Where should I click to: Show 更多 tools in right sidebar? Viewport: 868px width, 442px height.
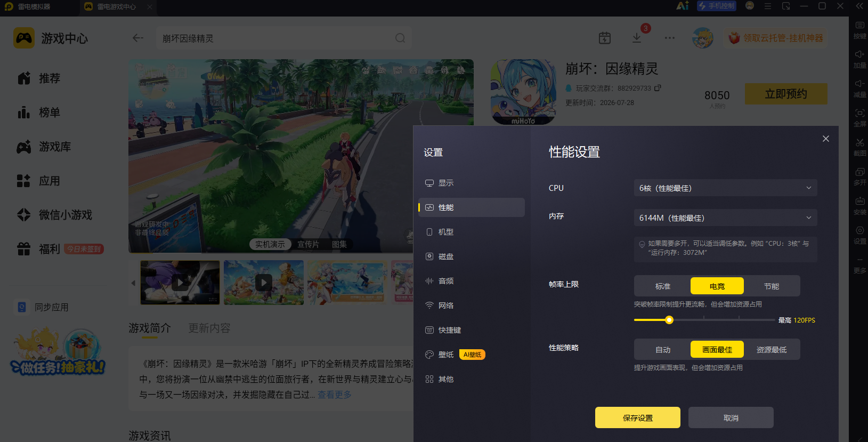click(859, 264)
